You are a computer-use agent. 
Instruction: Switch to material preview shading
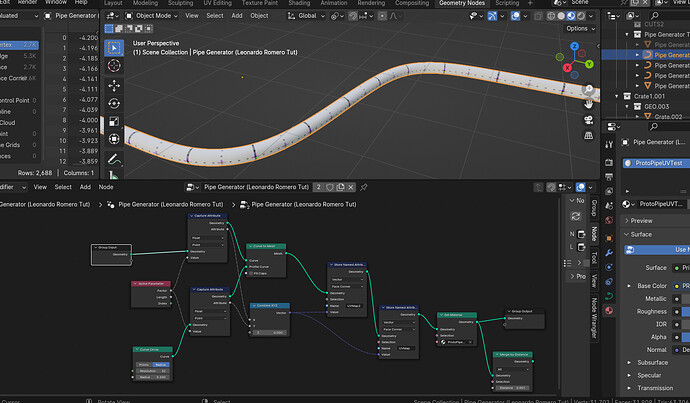tap(571, 16)
